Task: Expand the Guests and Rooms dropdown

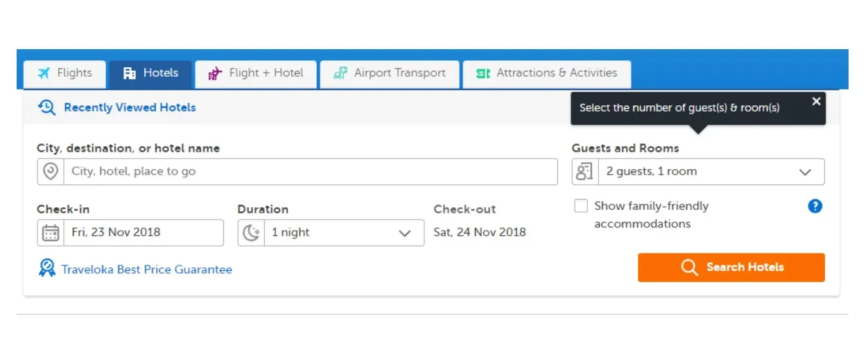Action: 698,172
